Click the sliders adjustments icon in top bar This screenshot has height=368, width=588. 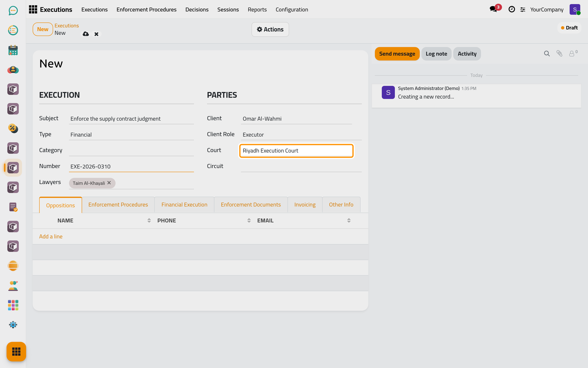(523, 10)
